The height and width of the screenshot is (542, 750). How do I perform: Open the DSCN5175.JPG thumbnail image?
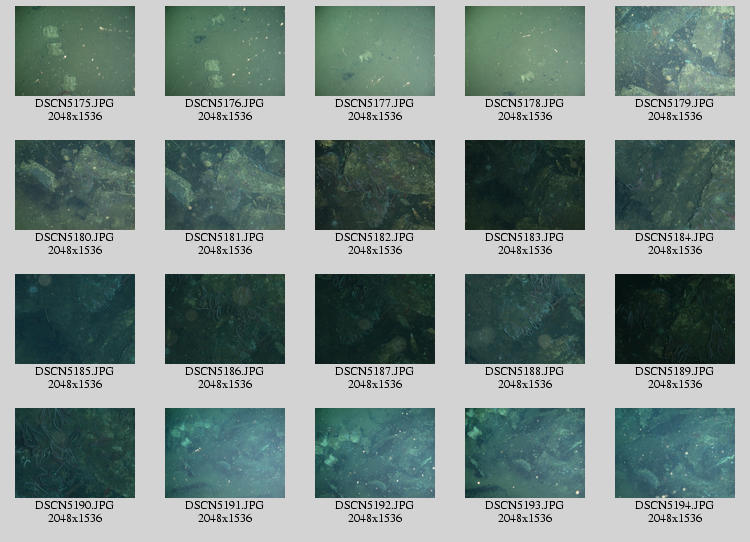coord(75,51)
